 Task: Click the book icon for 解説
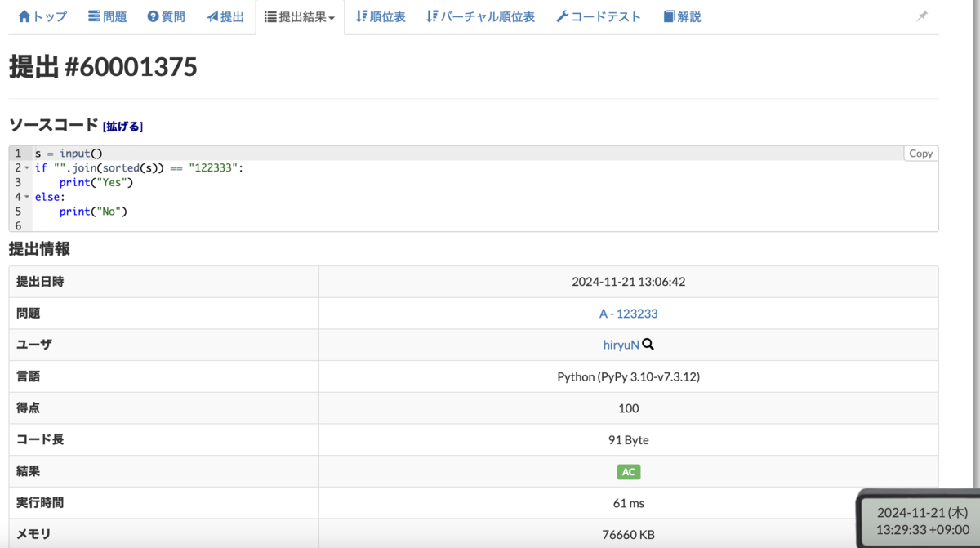(670, 16)
